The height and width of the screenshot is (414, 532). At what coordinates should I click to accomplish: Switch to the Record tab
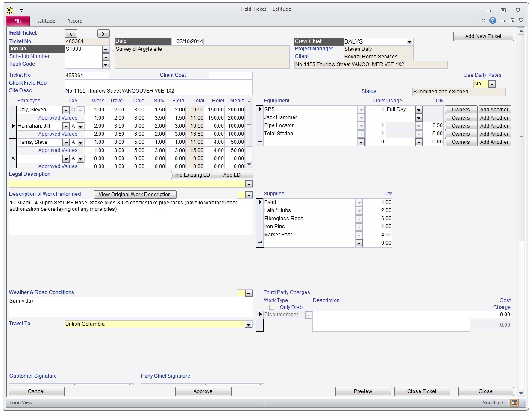tap(74, 21)
